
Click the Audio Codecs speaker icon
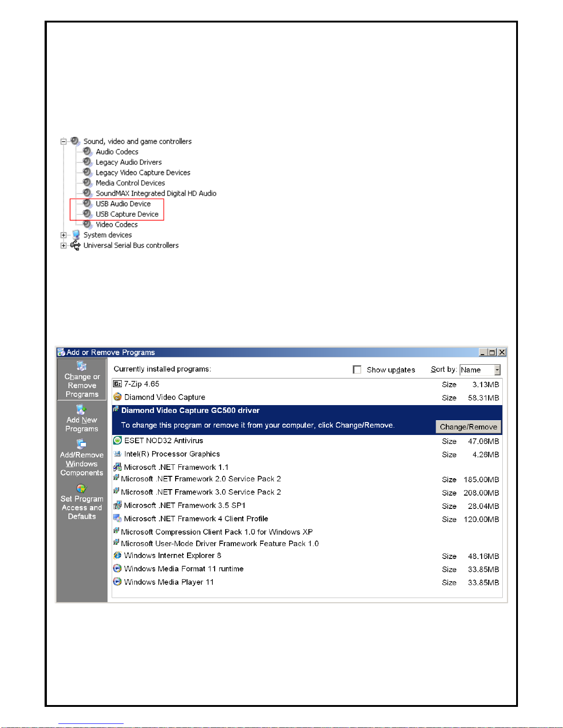pyautogui.click(x=88, y=152)
